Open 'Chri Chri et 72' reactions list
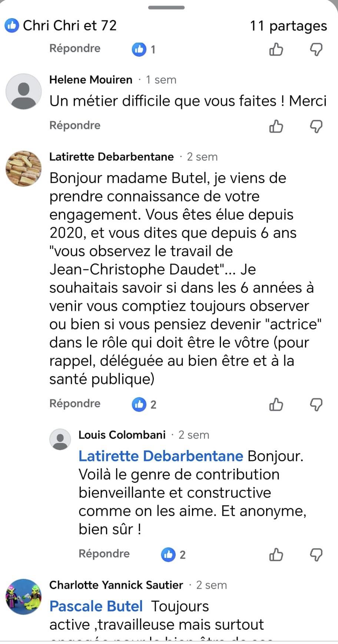Image resolution: width=338 pixels, height=644 pixels. [x=61, y=26]
